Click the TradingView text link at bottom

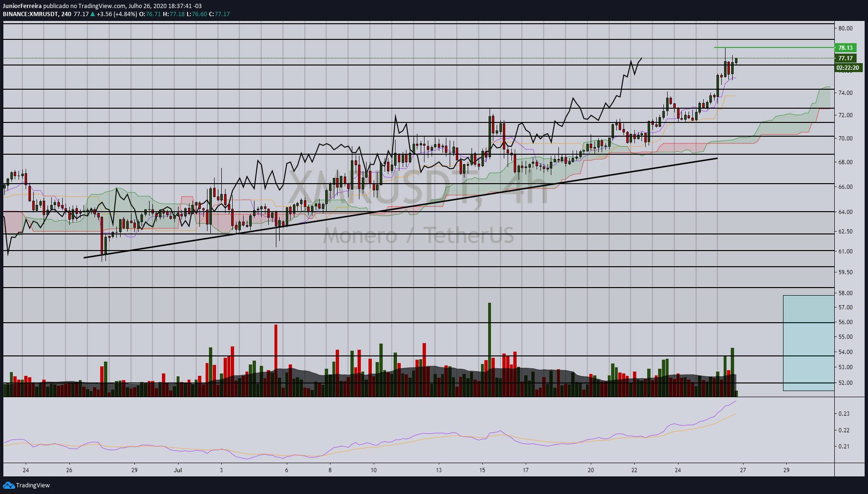(33, 485)
